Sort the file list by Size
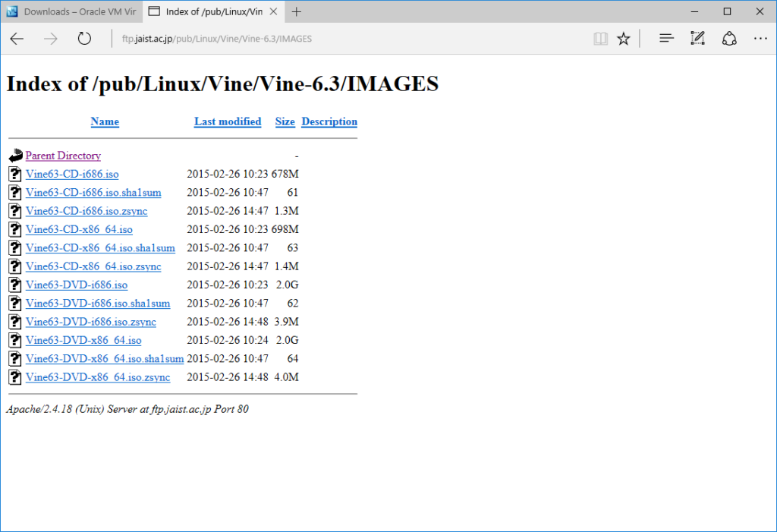Viewport: 777px width, 532px height. click(285, 121)
